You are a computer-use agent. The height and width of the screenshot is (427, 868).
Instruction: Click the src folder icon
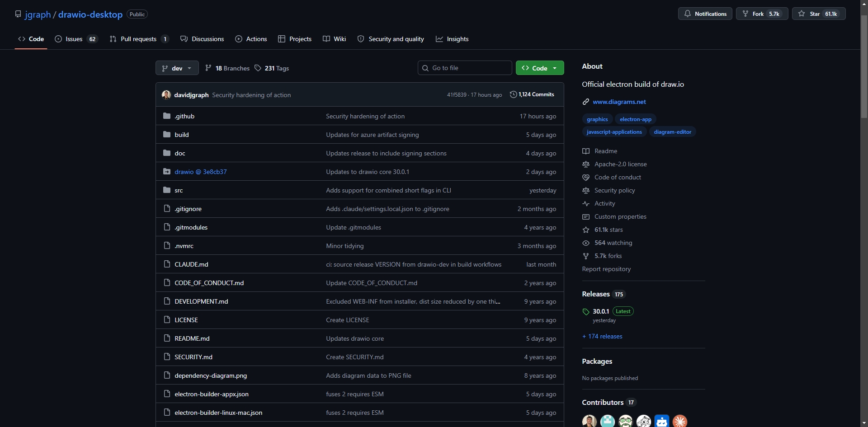167,190
